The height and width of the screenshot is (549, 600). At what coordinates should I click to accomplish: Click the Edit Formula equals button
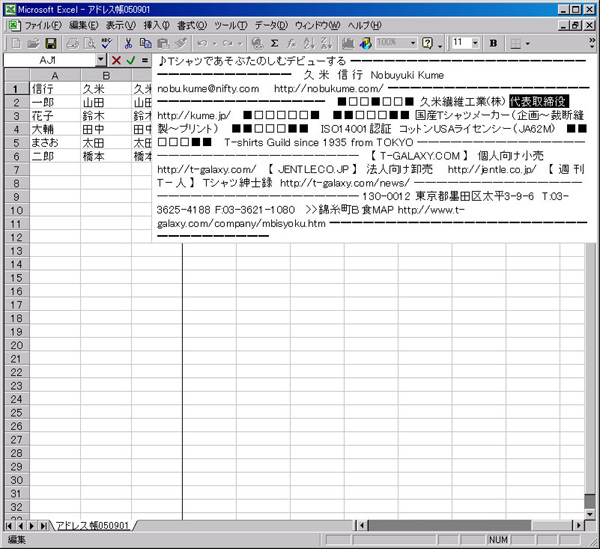(x=145, y=60)
